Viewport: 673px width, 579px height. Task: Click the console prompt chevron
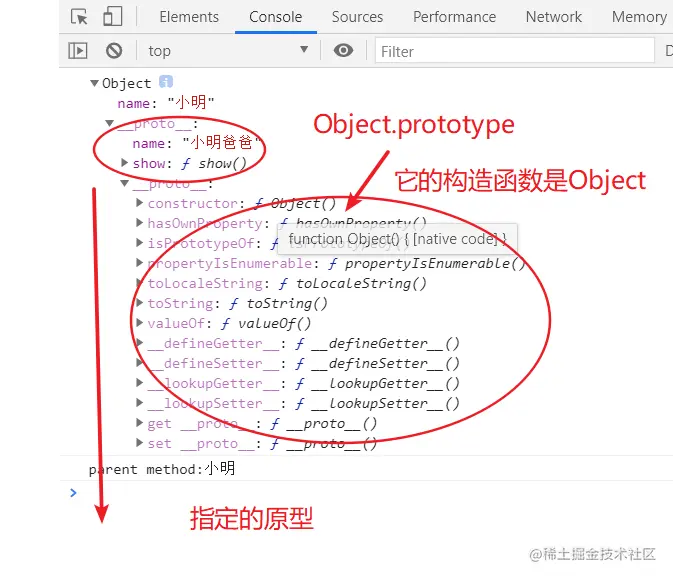73,492
